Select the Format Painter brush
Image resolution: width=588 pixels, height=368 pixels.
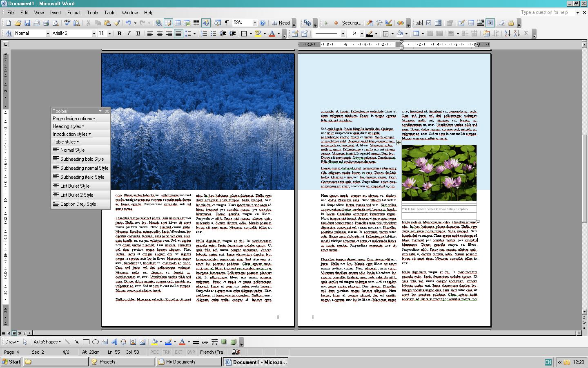pos(117,23)
